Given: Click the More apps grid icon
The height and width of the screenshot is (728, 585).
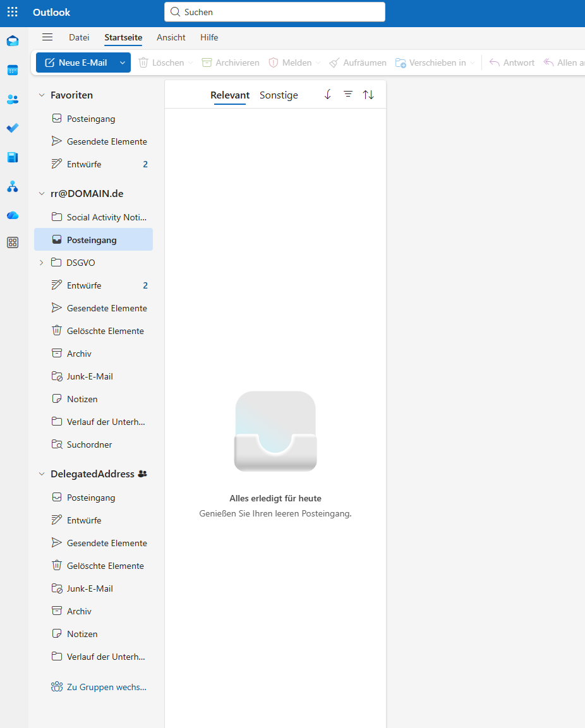Looking at the screenshot, I should tap(13, 242).
